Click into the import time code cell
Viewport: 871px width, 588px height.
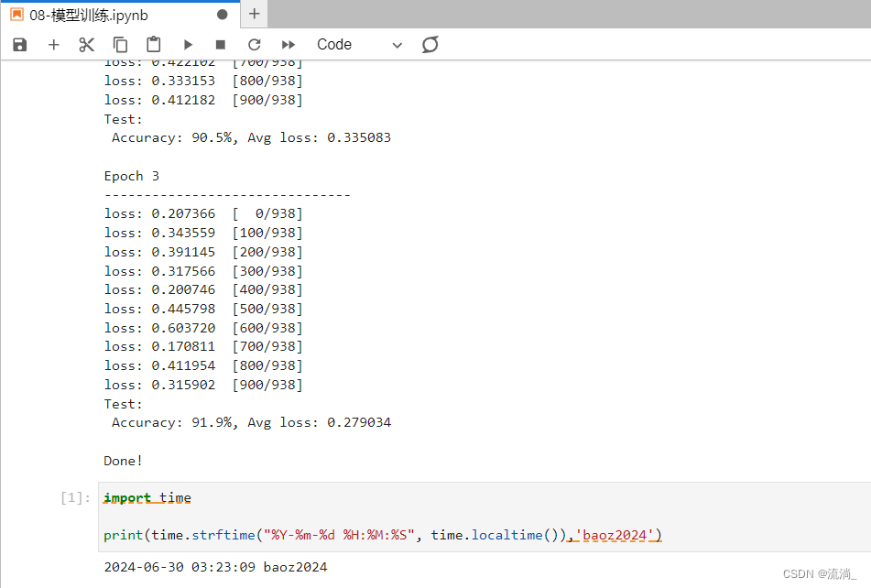(x=484, y=517)
